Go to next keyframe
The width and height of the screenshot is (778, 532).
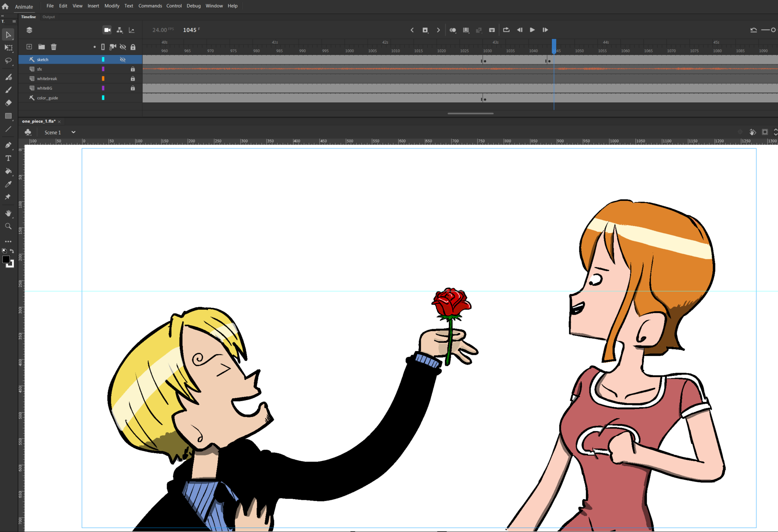438,30
